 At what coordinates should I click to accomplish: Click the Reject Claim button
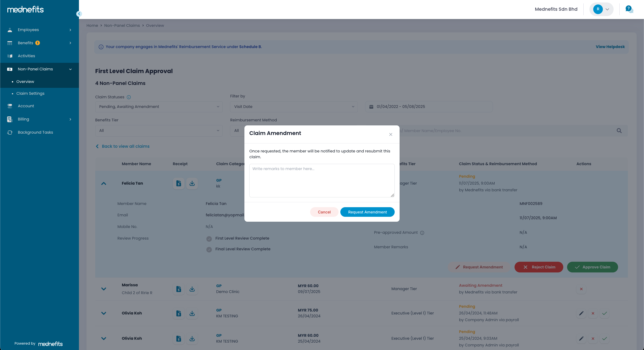pyautogui.click(x=539, y=267)
